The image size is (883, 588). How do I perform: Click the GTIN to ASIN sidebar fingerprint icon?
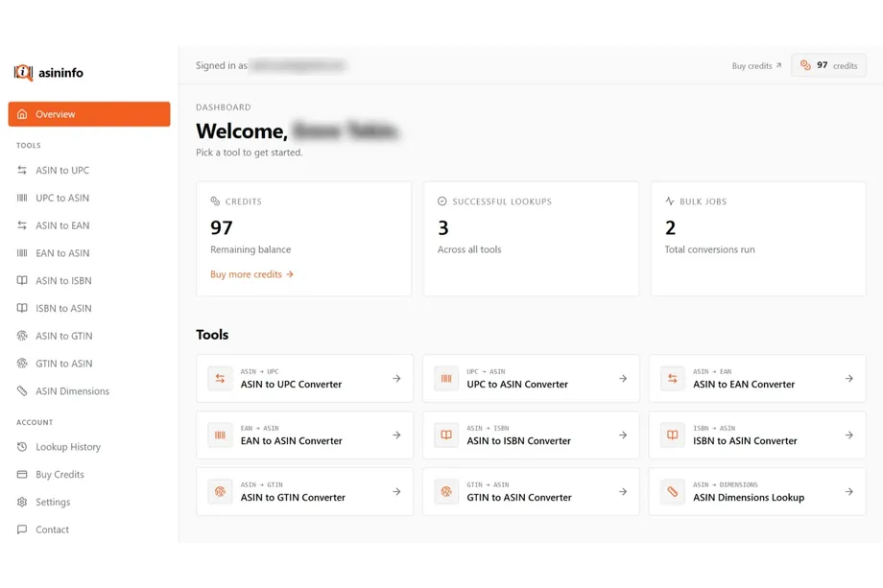click(22, 363)
